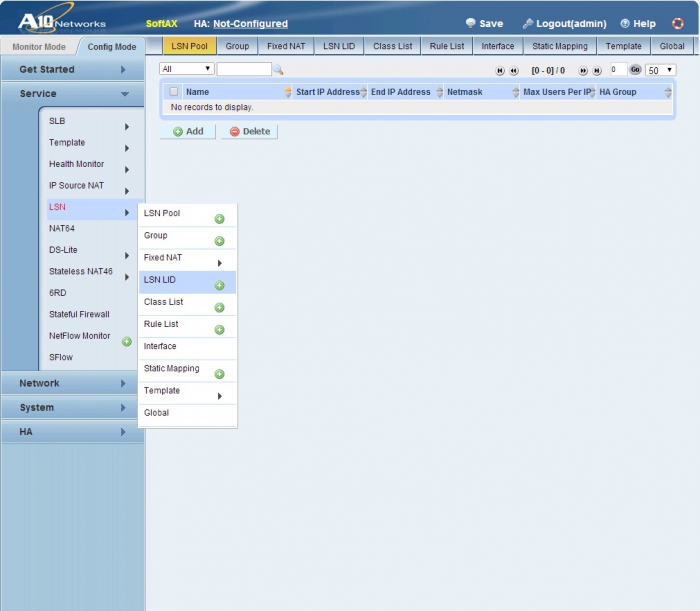Click green plus next to NetFlow Monitor
This screenshot has width=700, height=611.
tap(127, 341)
